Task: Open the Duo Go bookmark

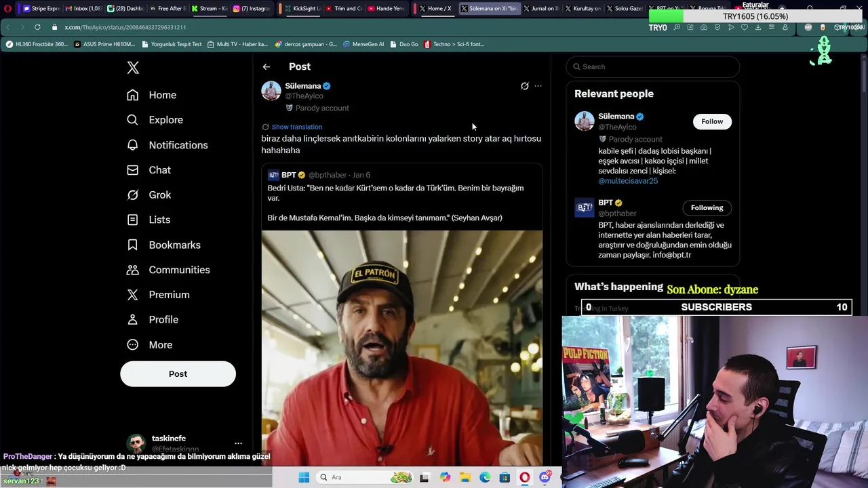Action: pyautogui.click(x=404, y=44)
